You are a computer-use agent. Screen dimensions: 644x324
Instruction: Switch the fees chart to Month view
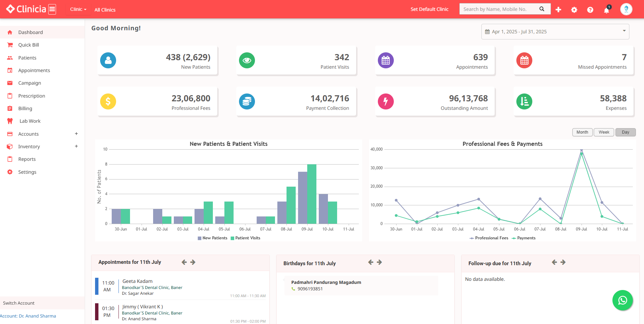pyautogui.click(x=582, y=132)
